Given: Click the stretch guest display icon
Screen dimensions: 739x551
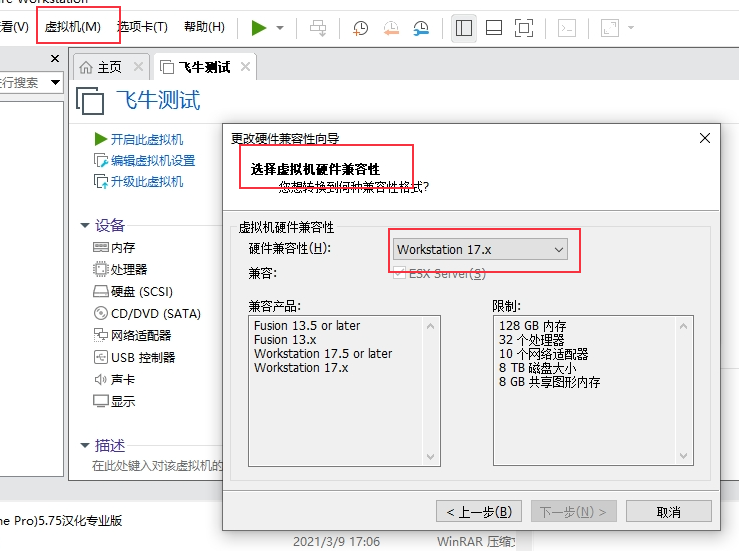Looking at the screenshot, I should tap(610, 28).
